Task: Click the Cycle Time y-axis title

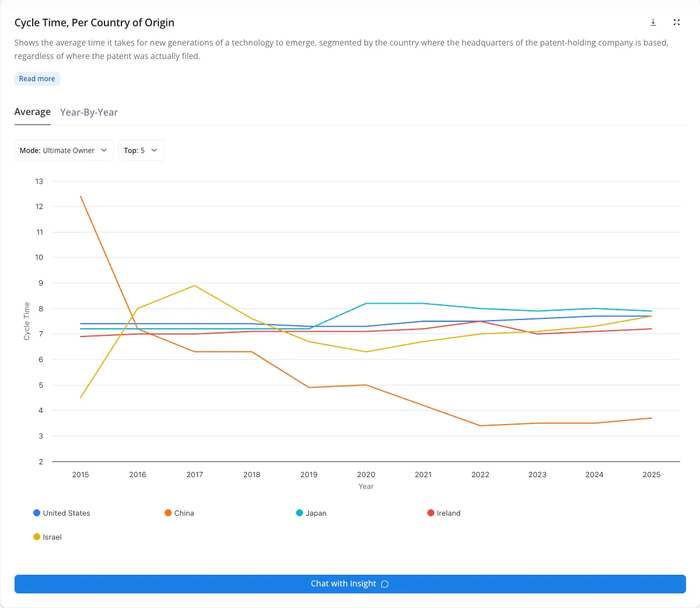Action: pyautogui.click(x=27, y=321)
